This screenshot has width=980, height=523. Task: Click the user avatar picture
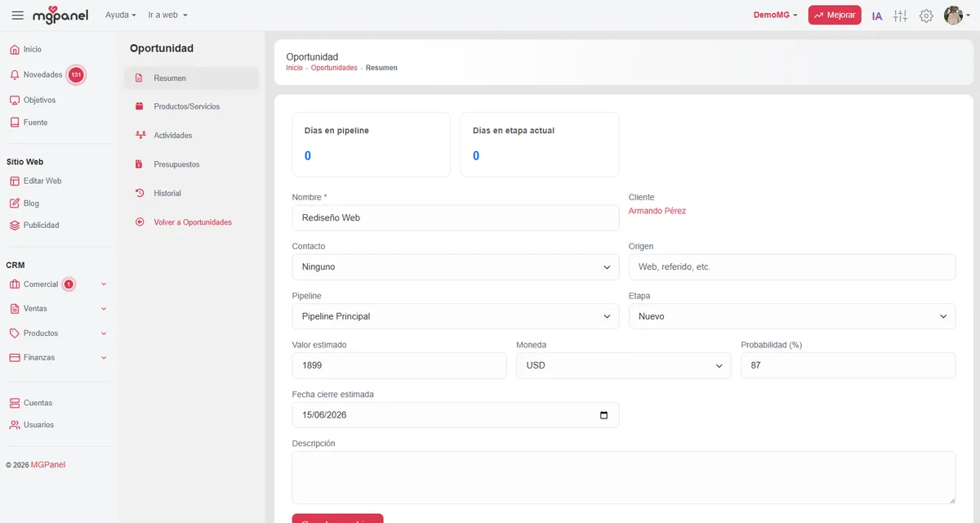[x=952, y=16]
